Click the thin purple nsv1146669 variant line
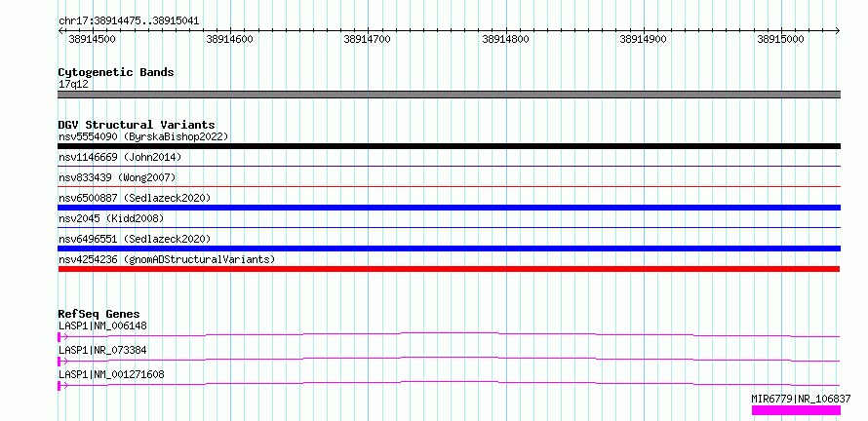This screenshot has width=868, height=421. pyautogui.click(x=449, y=166)
